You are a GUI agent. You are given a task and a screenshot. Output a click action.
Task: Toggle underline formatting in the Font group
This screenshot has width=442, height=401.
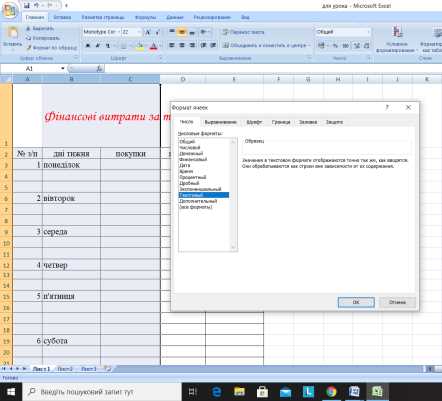pos(108,45)
